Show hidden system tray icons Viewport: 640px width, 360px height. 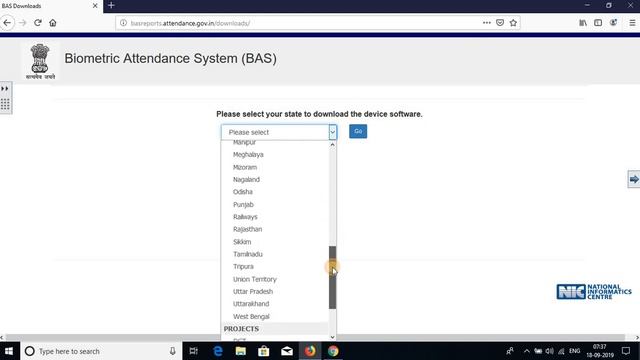coord(527,351)
